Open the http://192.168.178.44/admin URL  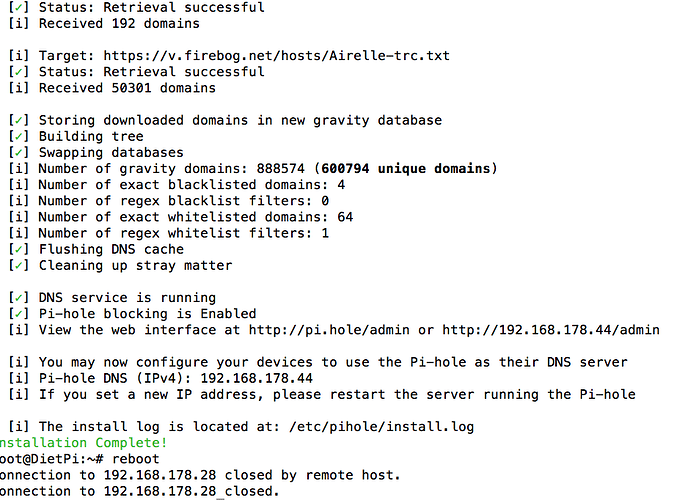coord(550,330)
